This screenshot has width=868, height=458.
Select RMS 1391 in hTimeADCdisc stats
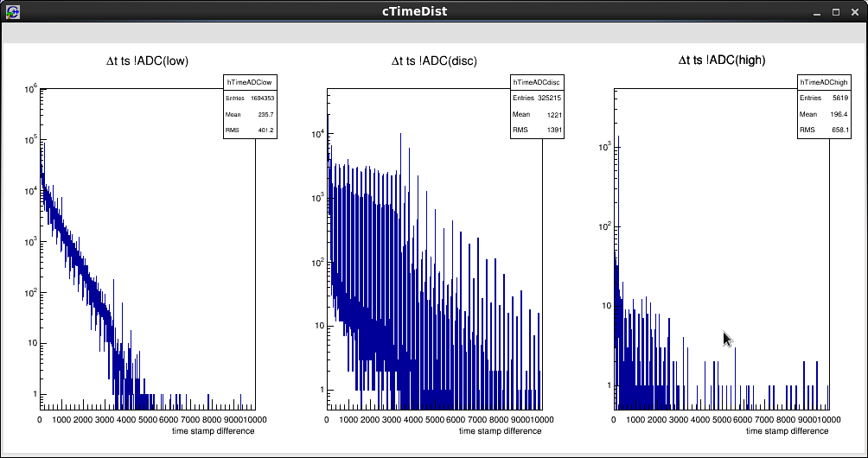537,130
